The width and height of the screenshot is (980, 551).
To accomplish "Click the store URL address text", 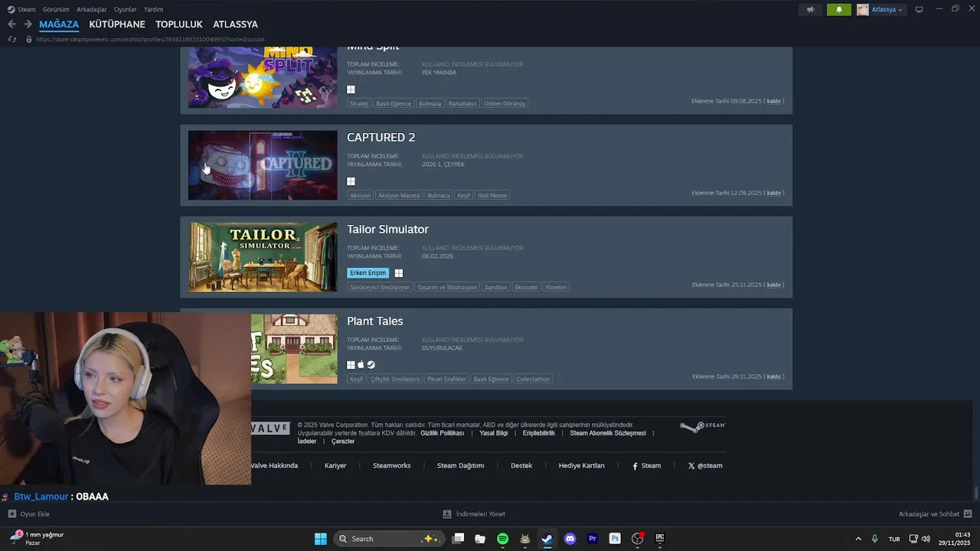I will 150,39.
